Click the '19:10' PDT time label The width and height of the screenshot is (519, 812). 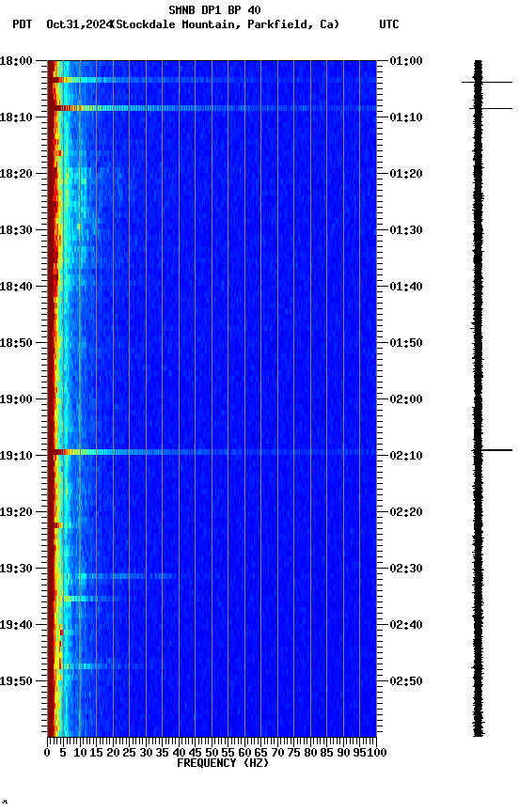tap(16, 456)
